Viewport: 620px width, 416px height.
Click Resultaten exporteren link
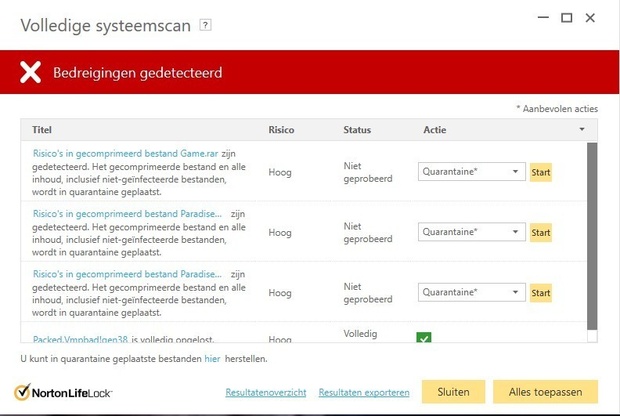click(364, 392)
